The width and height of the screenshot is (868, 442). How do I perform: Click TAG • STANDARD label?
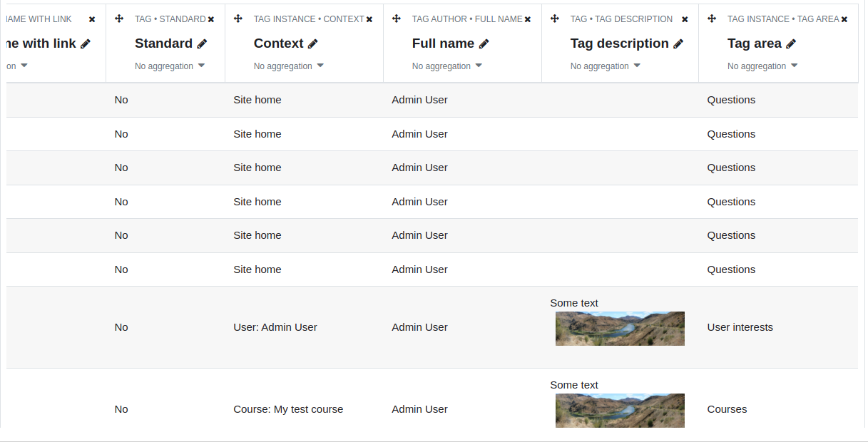(170, 19)
